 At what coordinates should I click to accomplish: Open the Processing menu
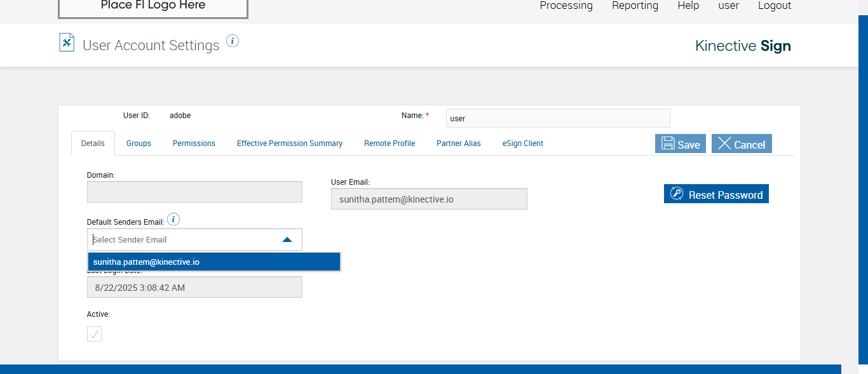[x=566, y=6]
